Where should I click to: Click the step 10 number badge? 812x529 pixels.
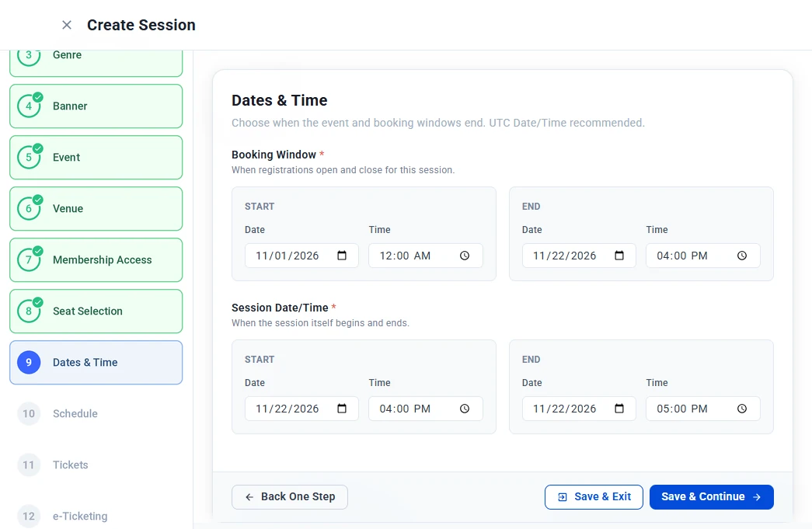29,413
